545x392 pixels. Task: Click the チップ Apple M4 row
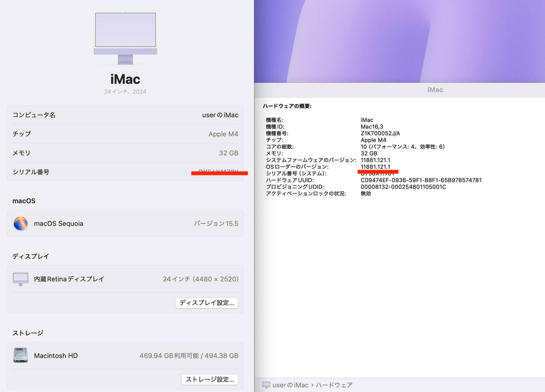point(125,134)
